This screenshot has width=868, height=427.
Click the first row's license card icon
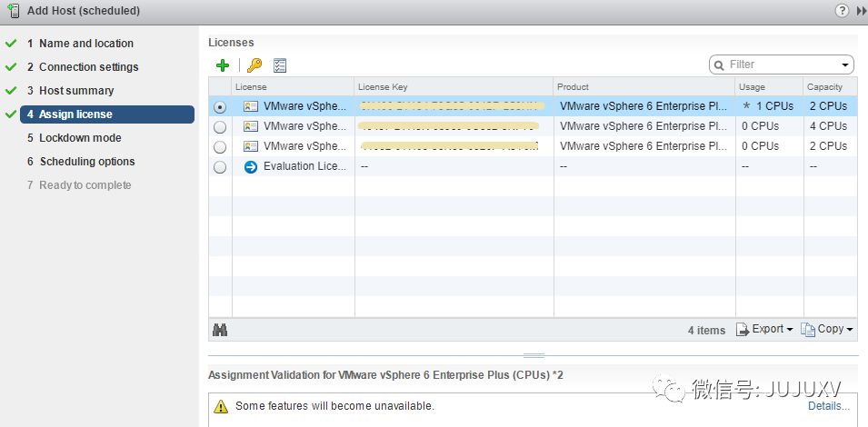[251, 106]
